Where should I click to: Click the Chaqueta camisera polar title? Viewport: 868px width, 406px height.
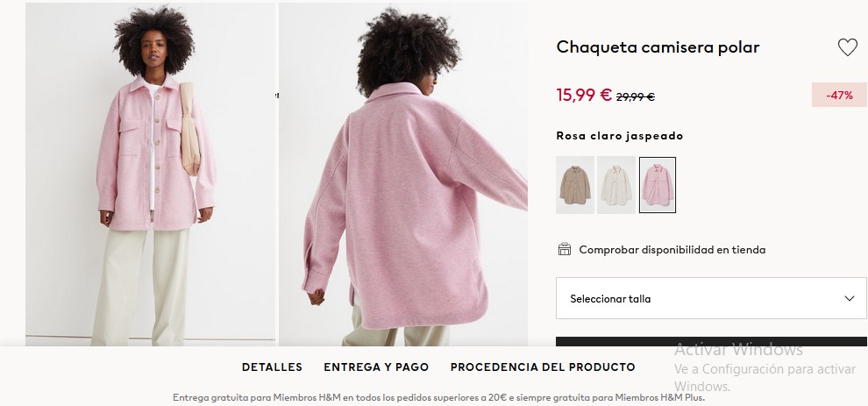pyautogui.click(x=658, y=47)
